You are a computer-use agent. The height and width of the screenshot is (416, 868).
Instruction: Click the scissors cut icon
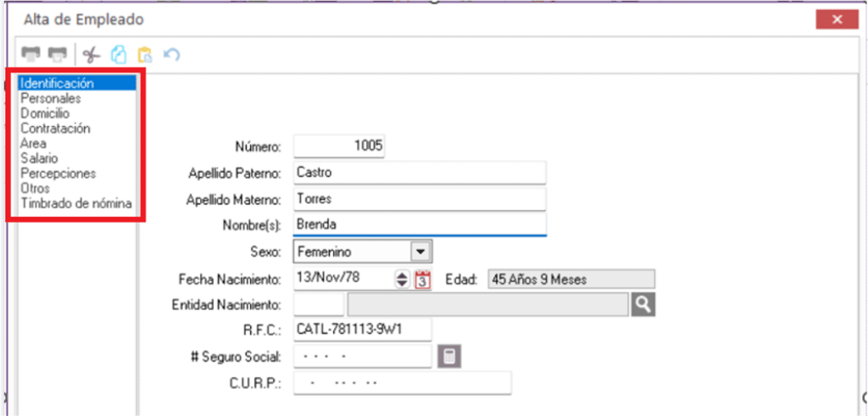tap(92, 54)
